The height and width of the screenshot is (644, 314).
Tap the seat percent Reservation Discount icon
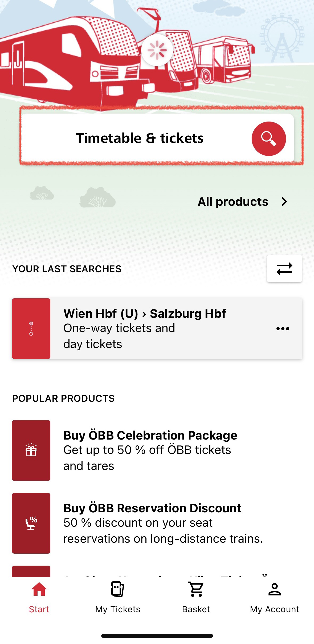point(31,523)
